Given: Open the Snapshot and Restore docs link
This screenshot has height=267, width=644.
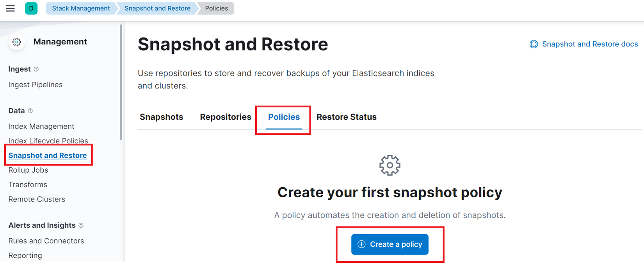Looking at the screenshot, I should tap(590, 44).
